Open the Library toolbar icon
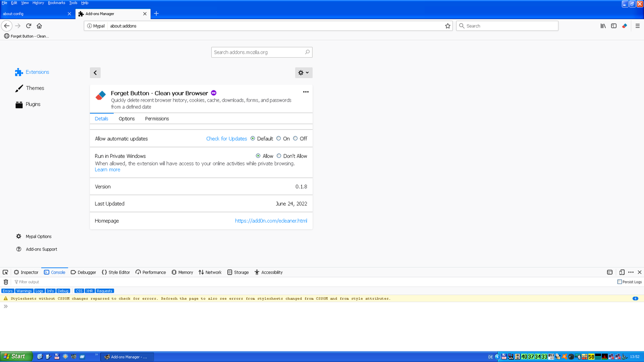The width and height of the screenshot is (644, 362). [603, 26]
